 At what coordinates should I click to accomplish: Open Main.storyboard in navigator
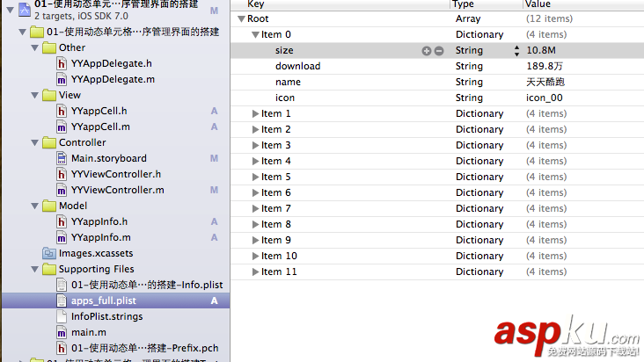click(109, 158)
